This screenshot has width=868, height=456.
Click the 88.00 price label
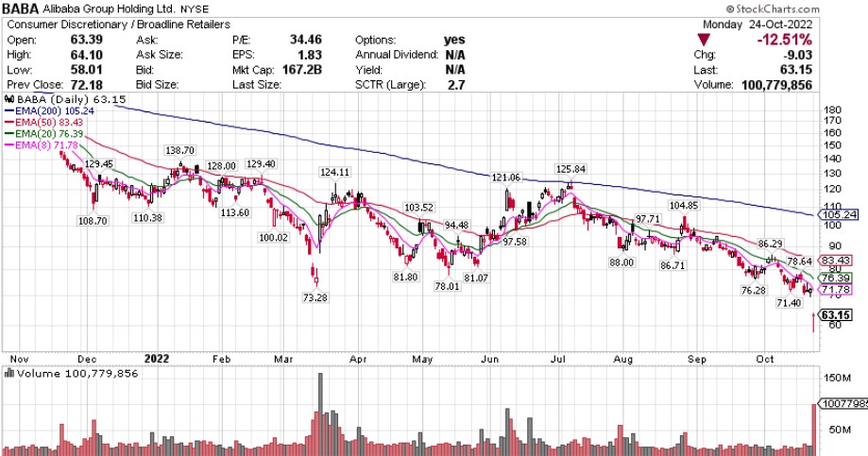point(621,262)
